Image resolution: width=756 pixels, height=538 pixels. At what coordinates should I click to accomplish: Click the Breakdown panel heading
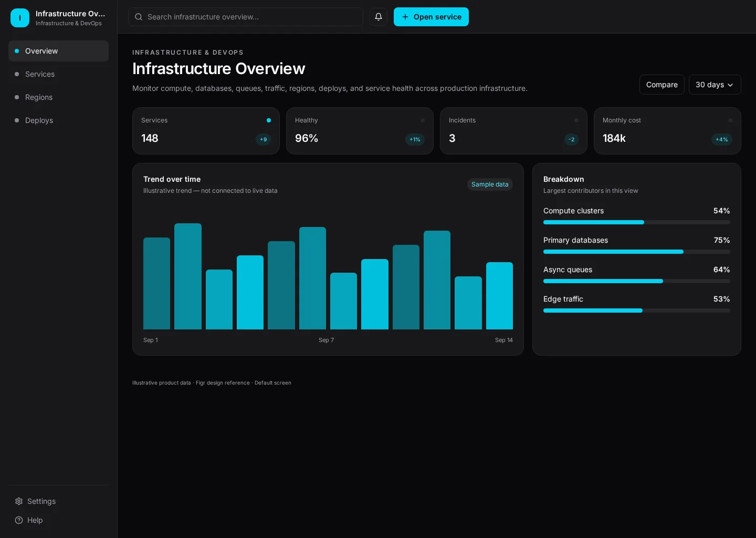click(x=564, y=179)
